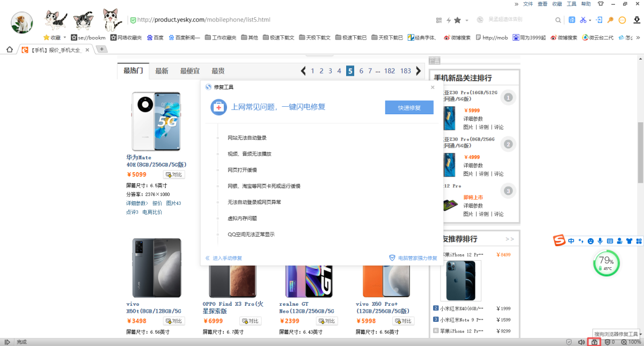Go to page 183 in pagination

pos(406,71)
